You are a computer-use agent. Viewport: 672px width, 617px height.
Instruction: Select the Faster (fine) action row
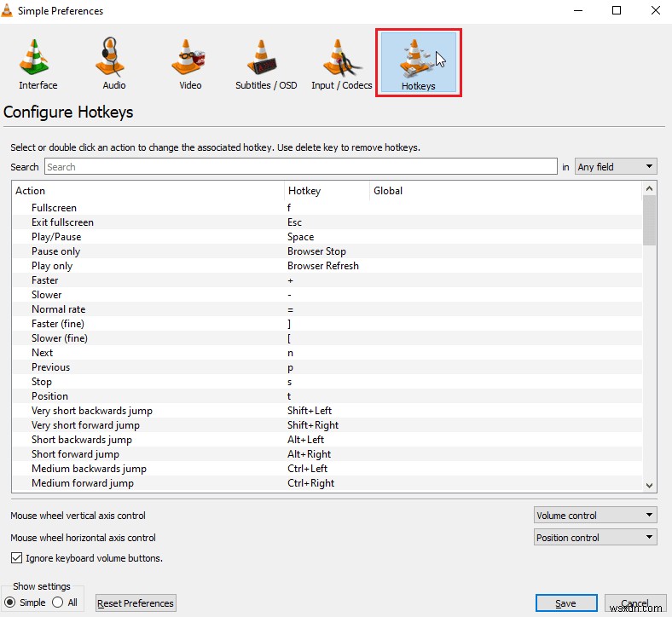pos(327,324)
